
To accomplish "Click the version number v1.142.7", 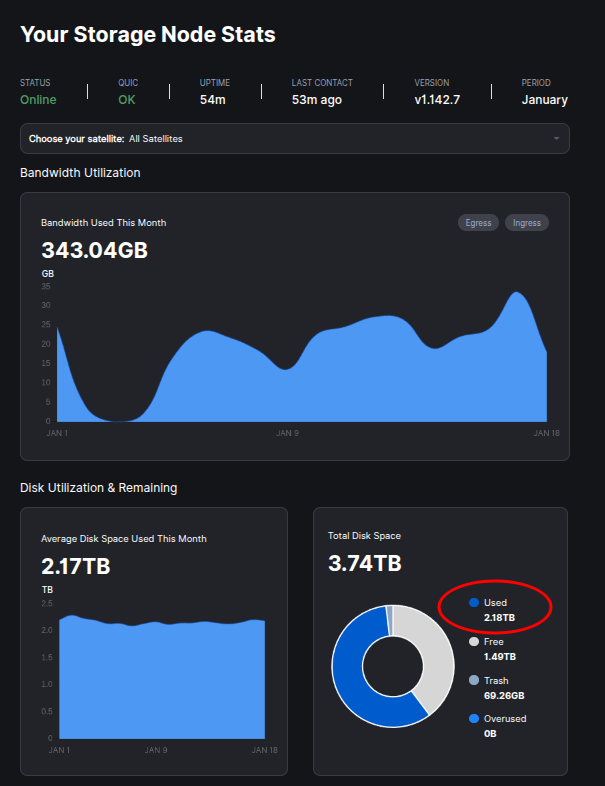I will click(x=436, y=100).
